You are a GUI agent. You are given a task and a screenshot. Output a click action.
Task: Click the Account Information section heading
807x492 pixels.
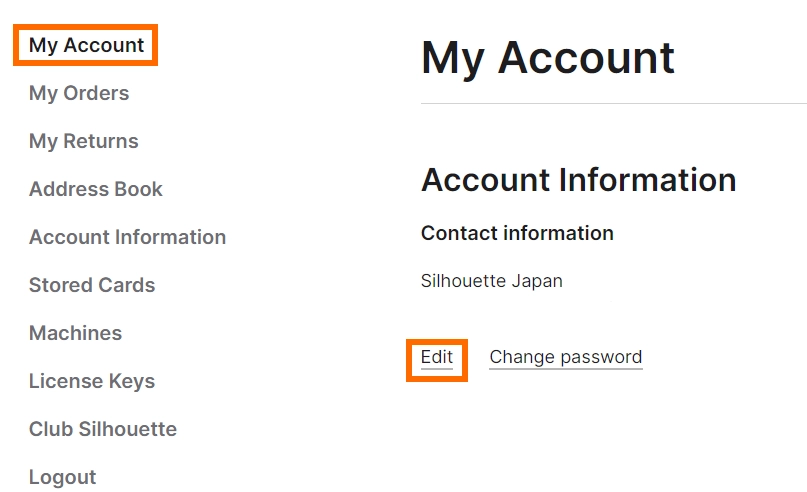pos(578,180)
